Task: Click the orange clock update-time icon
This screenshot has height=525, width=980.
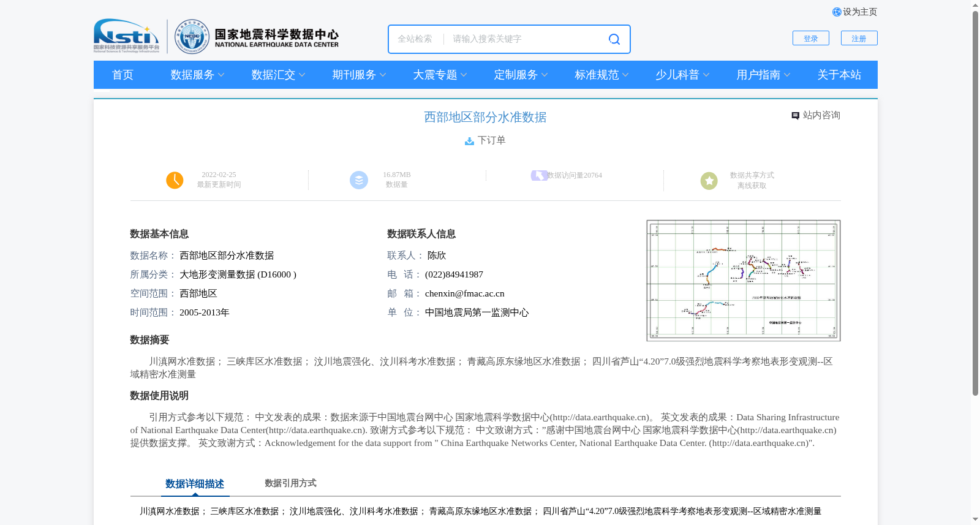Action: (x=175, y=180)
